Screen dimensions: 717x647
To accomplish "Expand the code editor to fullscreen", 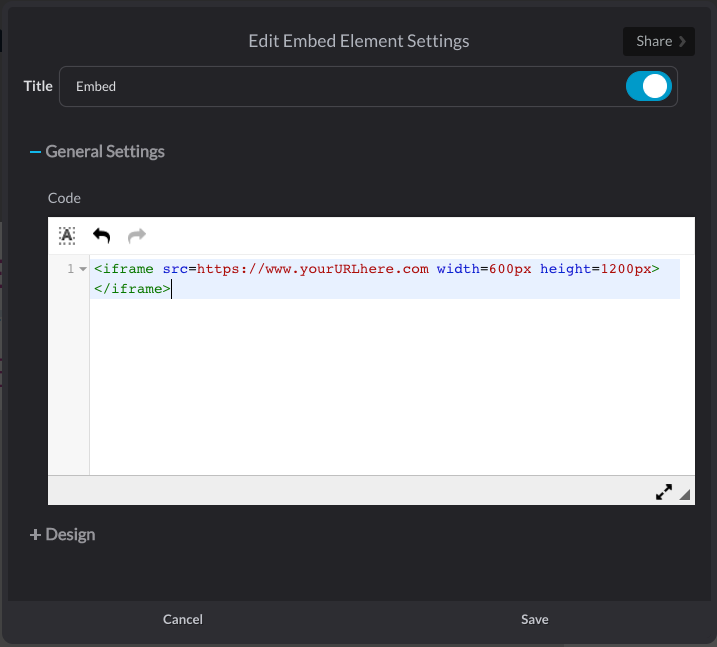I will tap(664, 492).
